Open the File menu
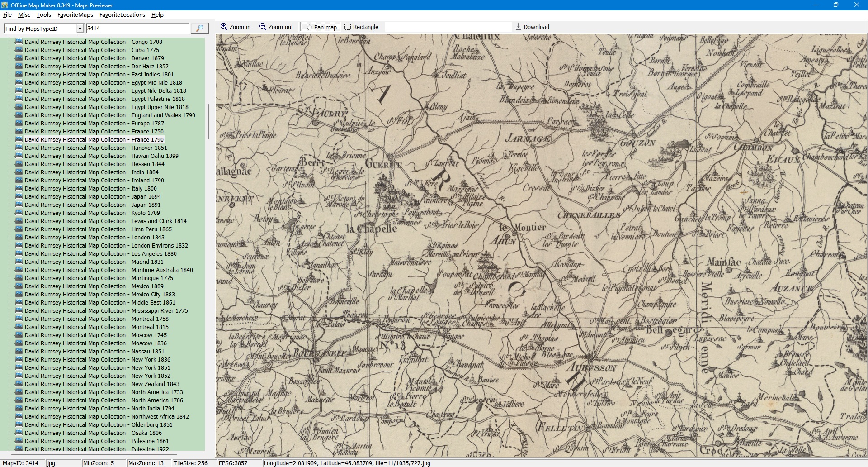The width and height of the screenshot is (868, 467). tap(7, 15)
